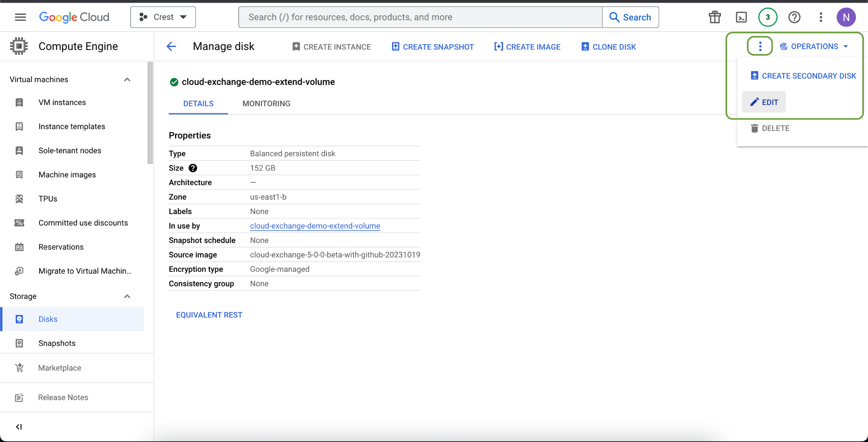This screenshot has width=868, height=442.
Task: Click the TPUs icon
Action: pos(19,199)
